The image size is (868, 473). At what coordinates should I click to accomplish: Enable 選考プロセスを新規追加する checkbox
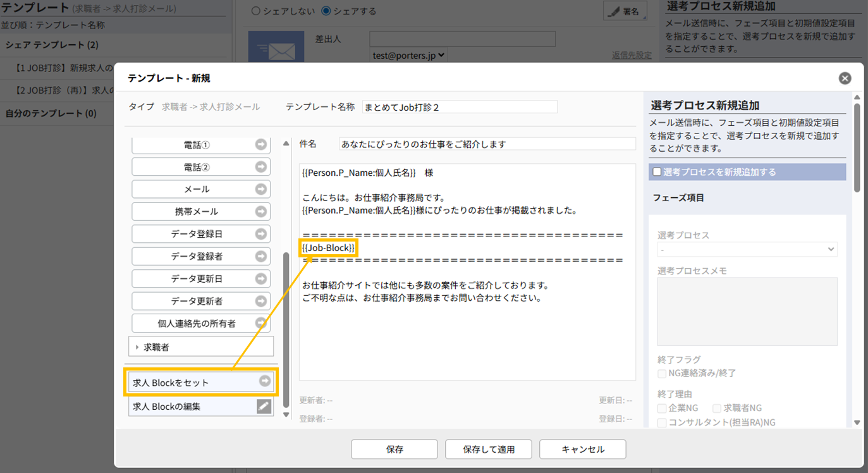coord(657,172)
